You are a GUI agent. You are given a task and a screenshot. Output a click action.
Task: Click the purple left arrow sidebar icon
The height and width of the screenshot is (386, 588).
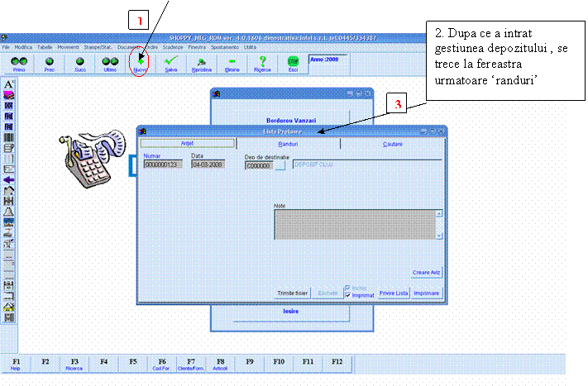click(9, 179)
